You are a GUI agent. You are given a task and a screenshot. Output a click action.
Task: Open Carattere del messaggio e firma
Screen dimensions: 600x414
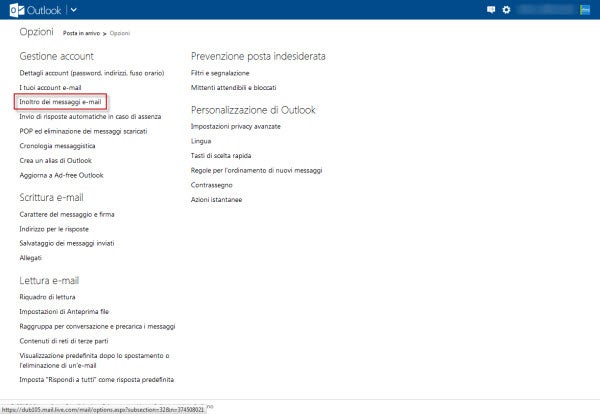[x=67, y=214]
